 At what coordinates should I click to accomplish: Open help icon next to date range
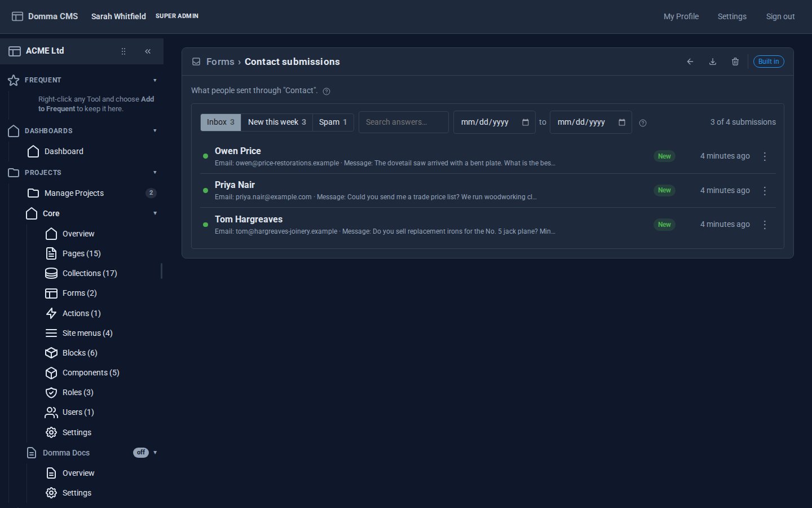click(643, 123)
